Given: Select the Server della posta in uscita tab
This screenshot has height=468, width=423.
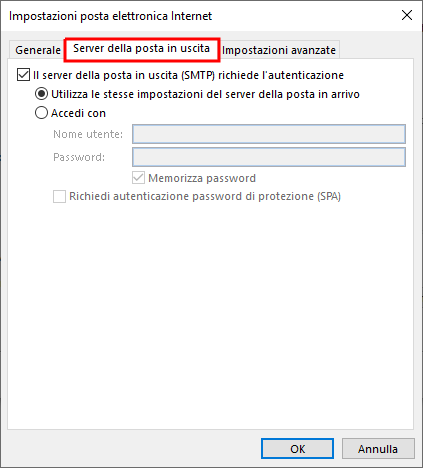Looking at the screenshot, I should click(x=142, y=49).
